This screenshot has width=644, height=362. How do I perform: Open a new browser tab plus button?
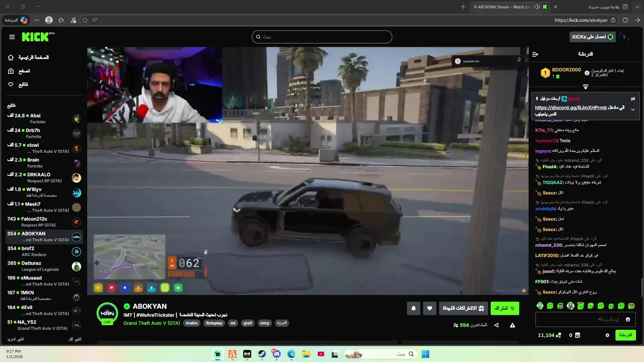463,7
